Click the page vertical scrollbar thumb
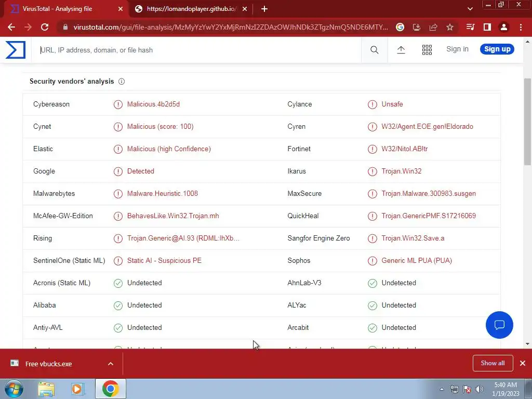Screen dimensions: 532x399 tap(527, 122)
